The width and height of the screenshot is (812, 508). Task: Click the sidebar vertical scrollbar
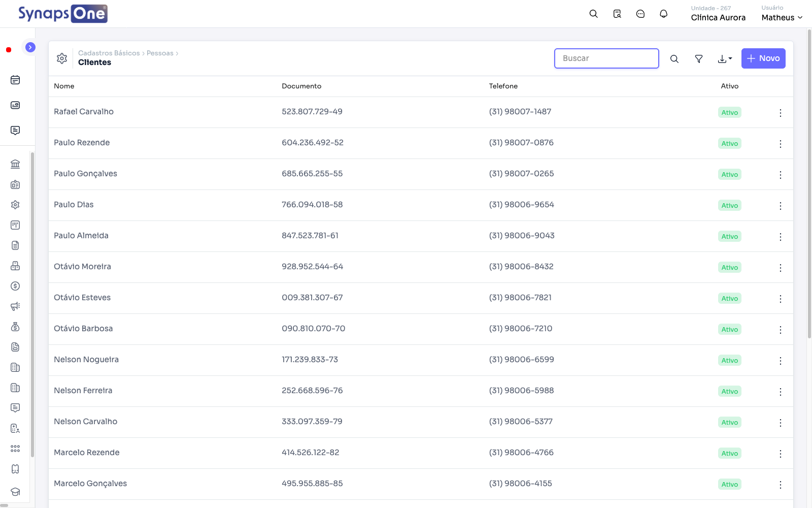point(32,305)
